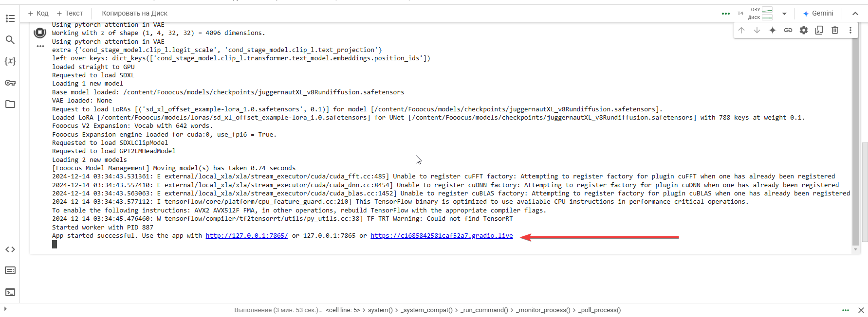The image size is (868, 317).
Task: Click the green dots indicator in status bar
Action: click(x=846, y=310)
